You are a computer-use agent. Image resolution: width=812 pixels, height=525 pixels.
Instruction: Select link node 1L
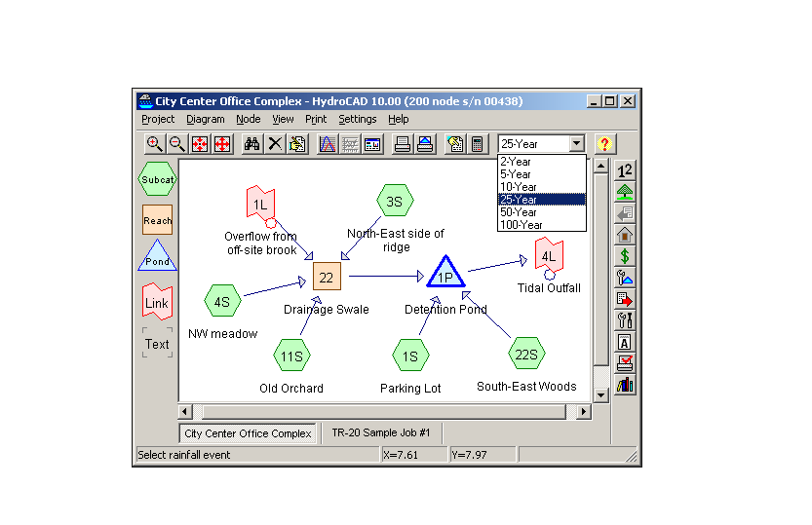260,203
